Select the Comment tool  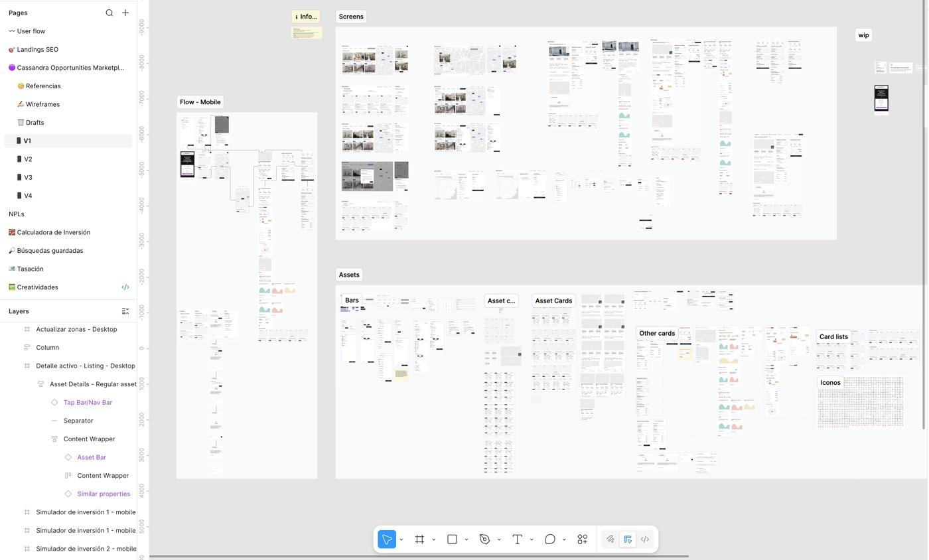(x=549, y=539)
